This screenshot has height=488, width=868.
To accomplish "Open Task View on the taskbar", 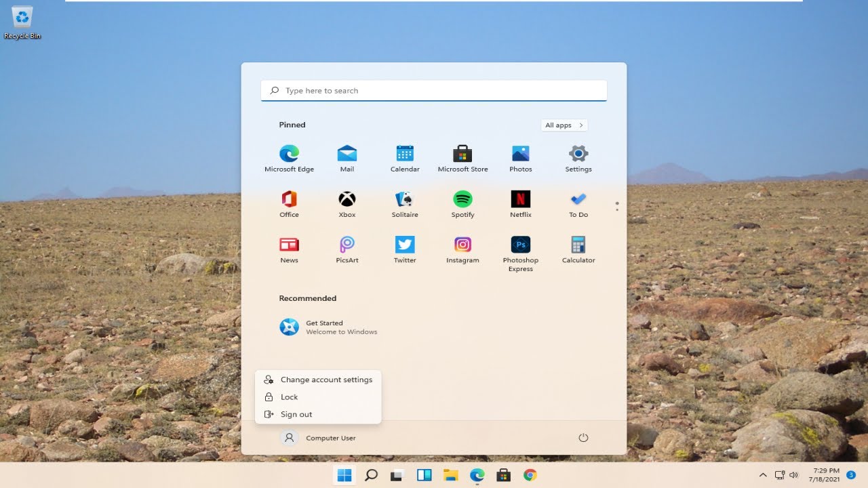I will click(397, 475).
